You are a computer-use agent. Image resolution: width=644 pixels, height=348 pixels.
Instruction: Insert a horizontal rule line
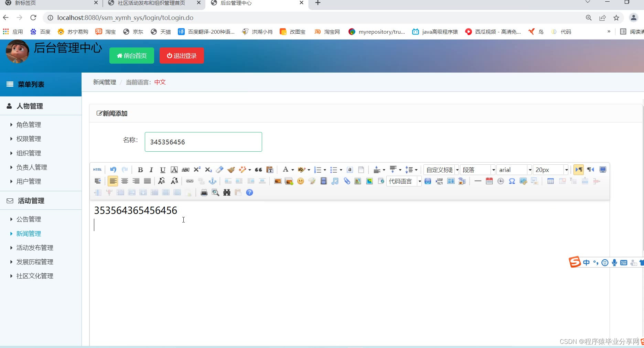(478, 181)
